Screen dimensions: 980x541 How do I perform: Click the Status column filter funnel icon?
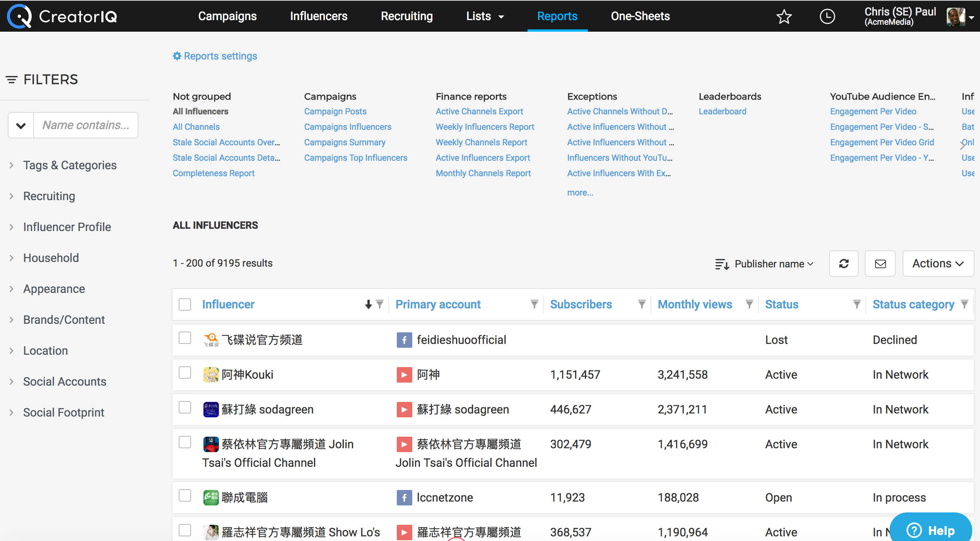[857, 305]
